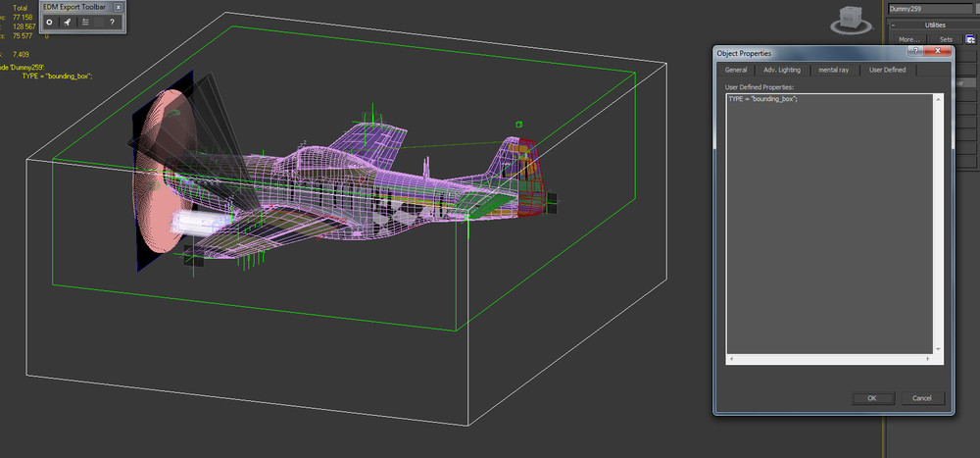
Task: Close the EDM Export Toolbar panel
Action: click(118, 7)
